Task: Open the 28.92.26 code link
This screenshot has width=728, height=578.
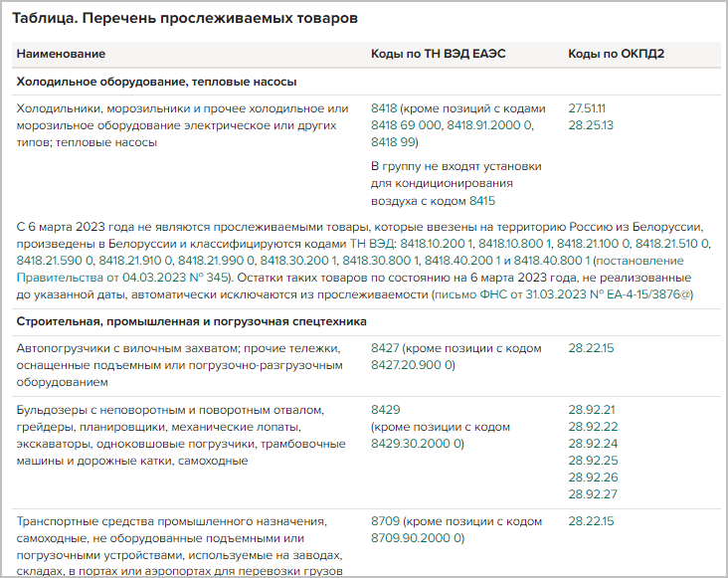Action: tap(591, 478)
